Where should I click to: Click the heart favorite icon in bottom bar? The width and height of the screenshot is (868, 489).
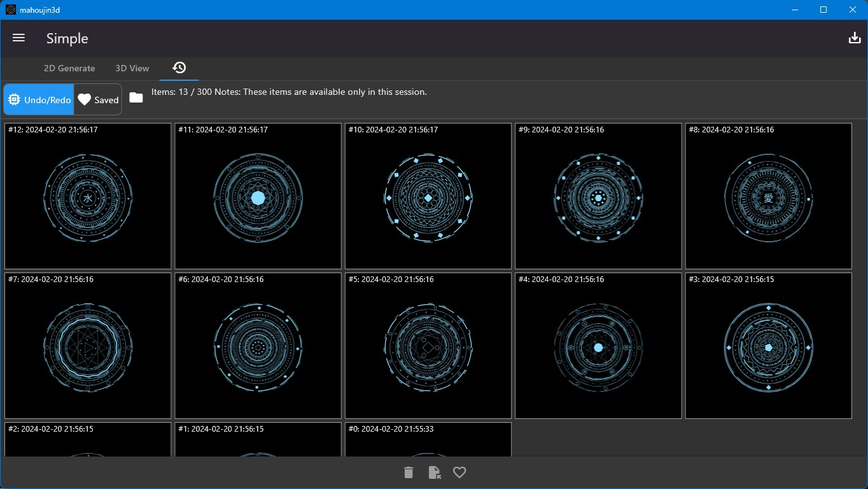[x=459, y=472]
